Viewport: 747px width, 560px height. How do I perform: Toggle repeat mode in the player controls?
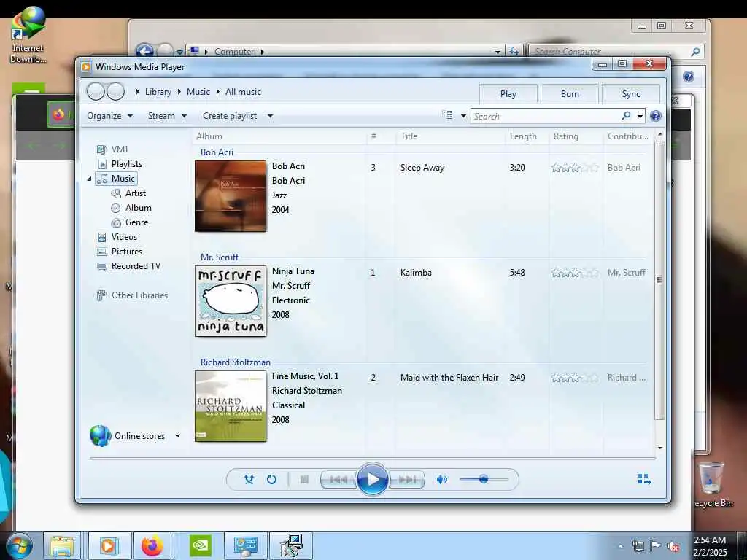pos(271,480)
